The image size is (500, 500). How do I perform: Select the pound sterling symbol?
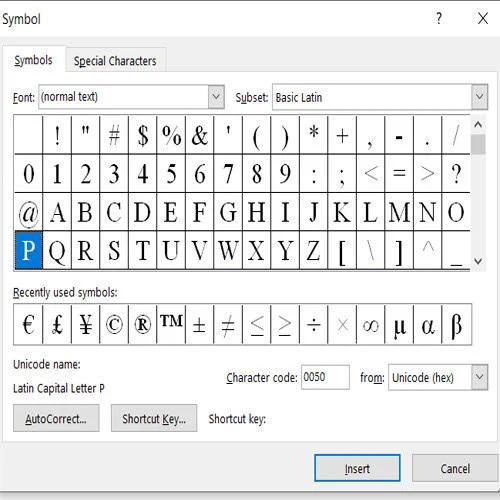click(x=57, y=324)
